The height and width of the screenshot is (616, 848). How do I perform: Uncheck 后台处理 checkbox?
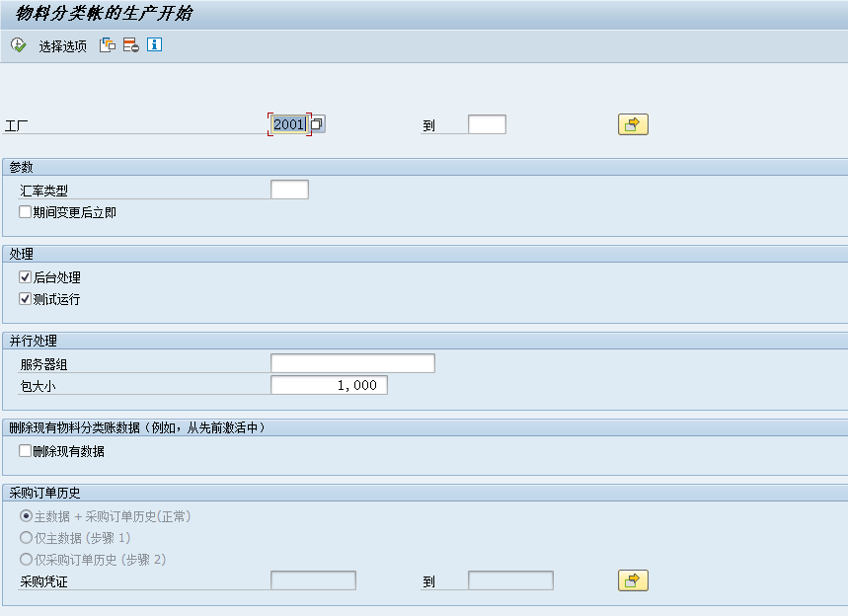tap(25, 277)
